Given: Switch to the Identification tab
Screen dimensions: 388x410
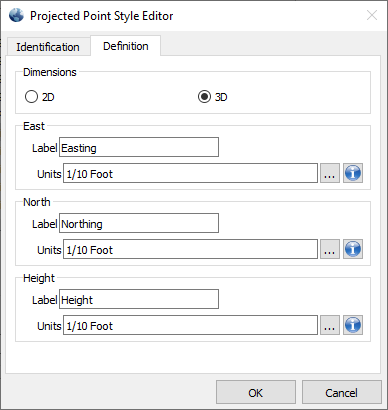Looking at the screenshot, I should click(x=48, y=47).
